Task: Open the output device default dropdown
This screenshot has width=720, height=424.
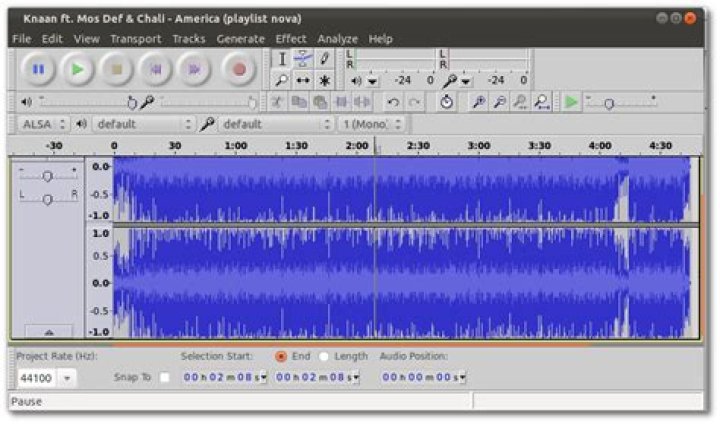Action: (x=143, y=124)
